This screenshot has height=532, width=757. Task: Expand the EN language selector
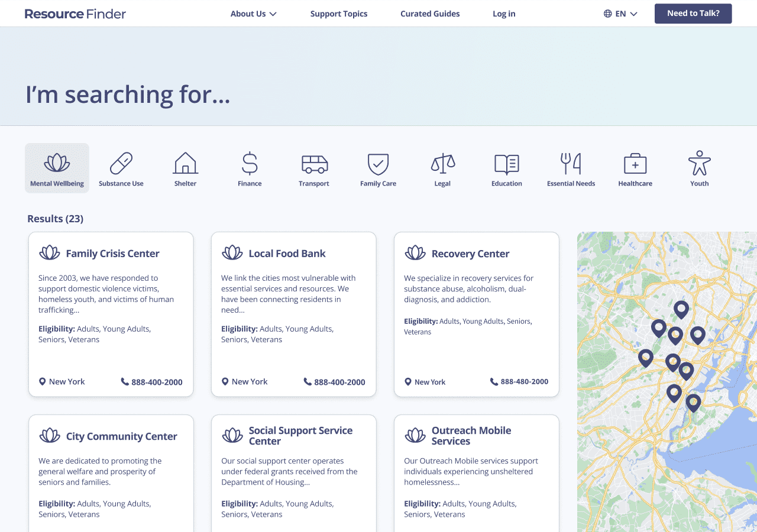pyautogui.click(x=620, y=13)
